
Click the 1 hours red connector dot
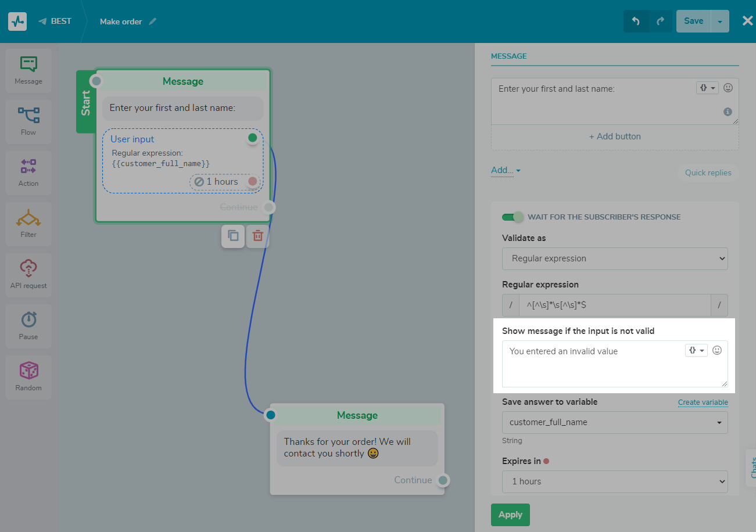coord(252,181)
